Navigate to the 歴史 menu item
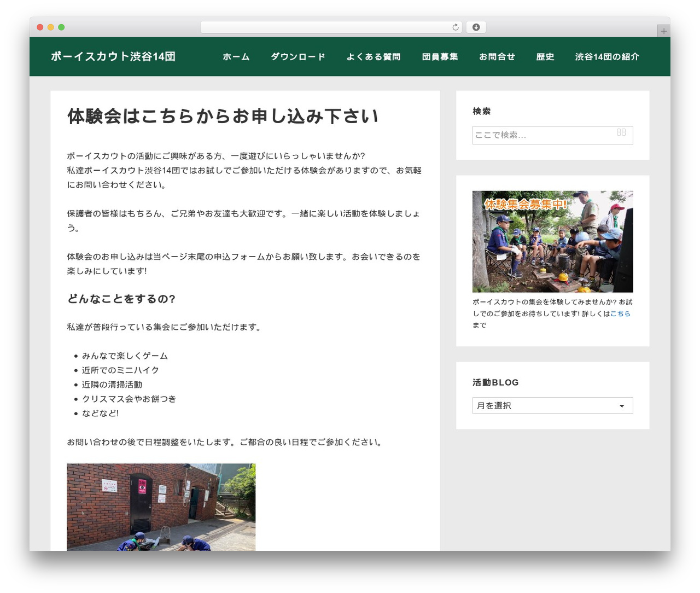Image resolution: width=700 pixels, height=593 pixels. click(545, 57)
